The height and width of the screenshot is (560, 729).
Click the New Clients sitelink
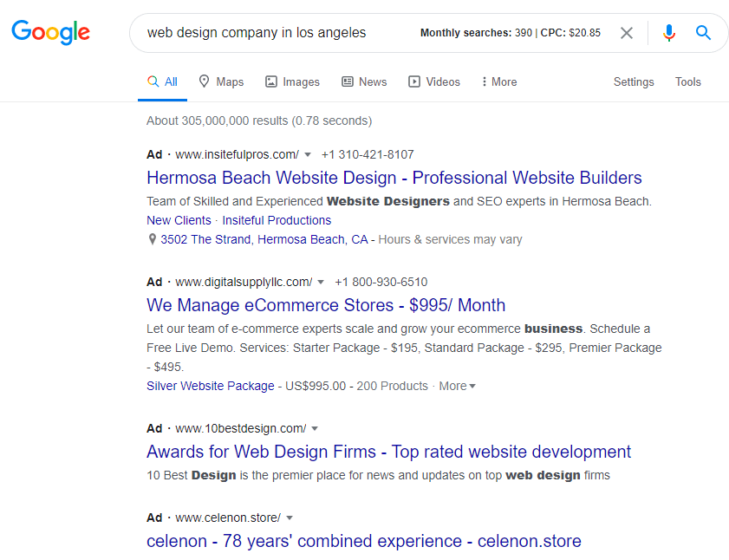click(x=179, y=220)
